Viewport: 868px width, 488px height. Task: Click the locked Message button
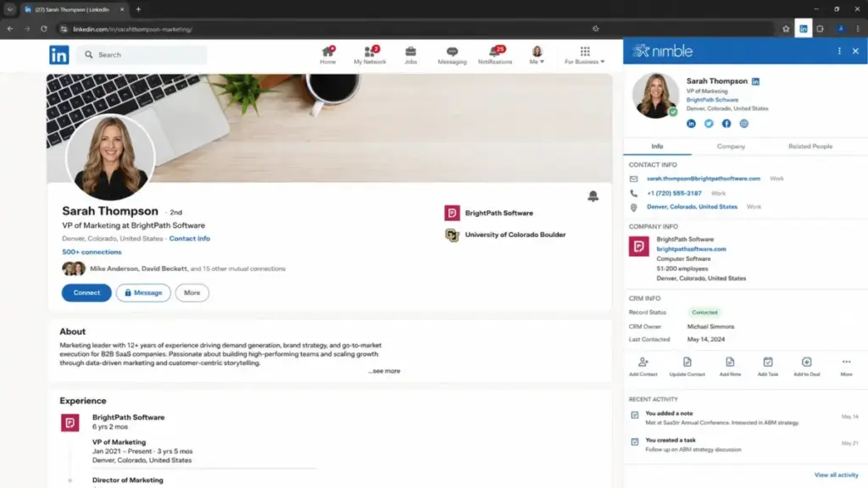143,292
